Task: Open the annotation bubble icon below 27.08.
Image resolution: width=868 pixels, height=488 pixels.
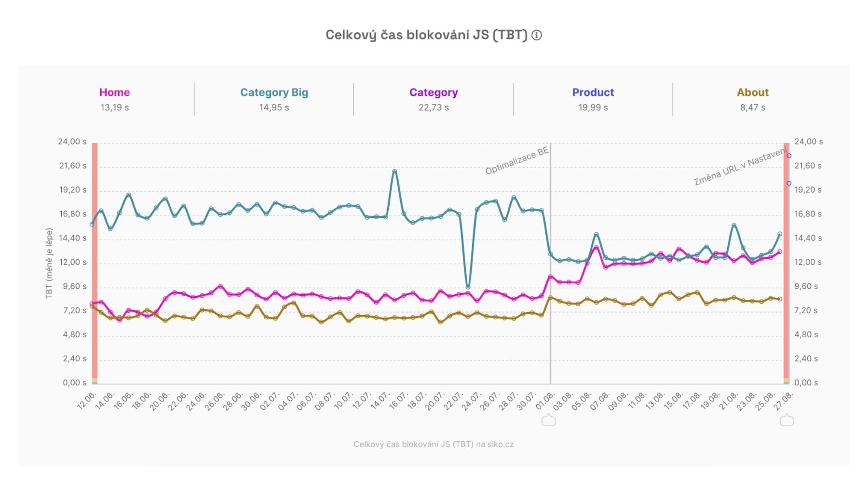Action: (x=787, y=420)
